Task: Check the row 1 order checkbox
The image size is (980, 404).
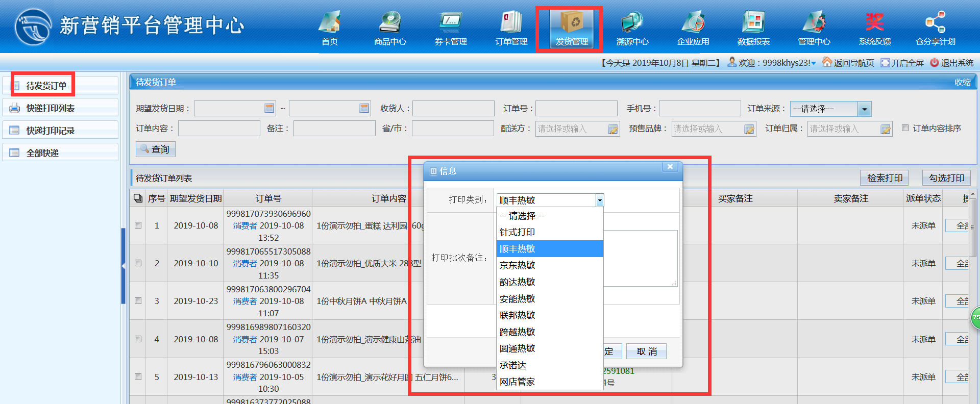Action: click(138, 225)
